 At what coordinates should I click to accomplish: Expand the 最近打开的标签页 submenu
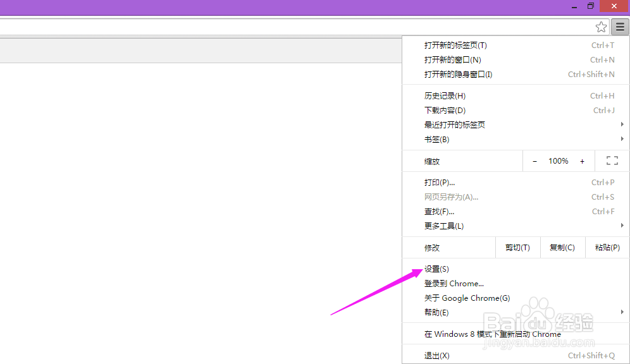point(516,125)
